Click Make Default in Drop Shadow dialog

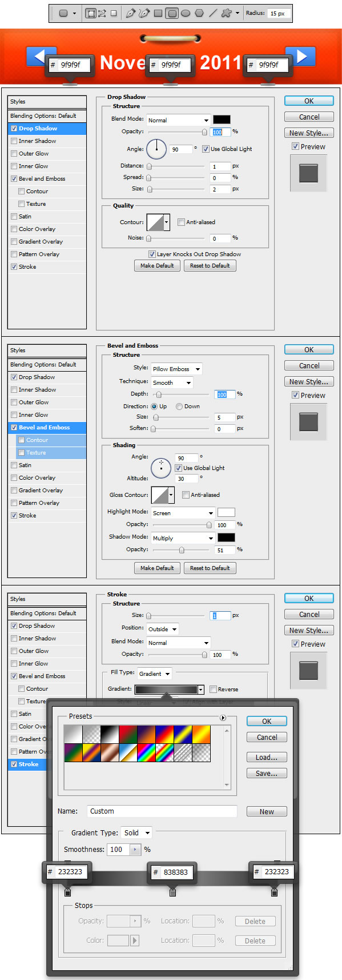157,266
